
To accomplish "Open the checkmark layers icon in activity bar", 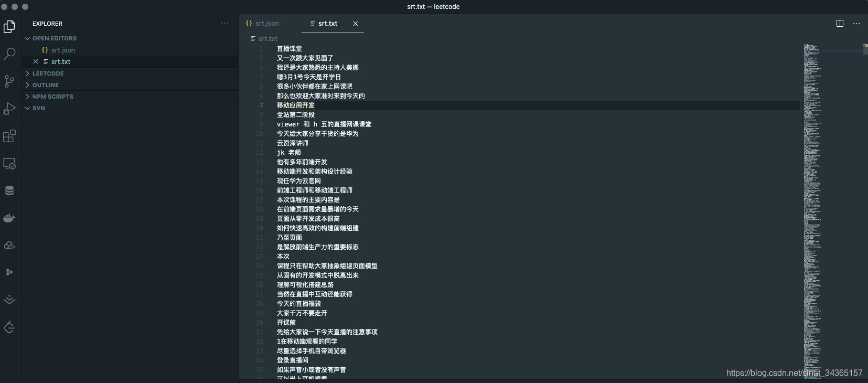I will click(x=9, y=300).
